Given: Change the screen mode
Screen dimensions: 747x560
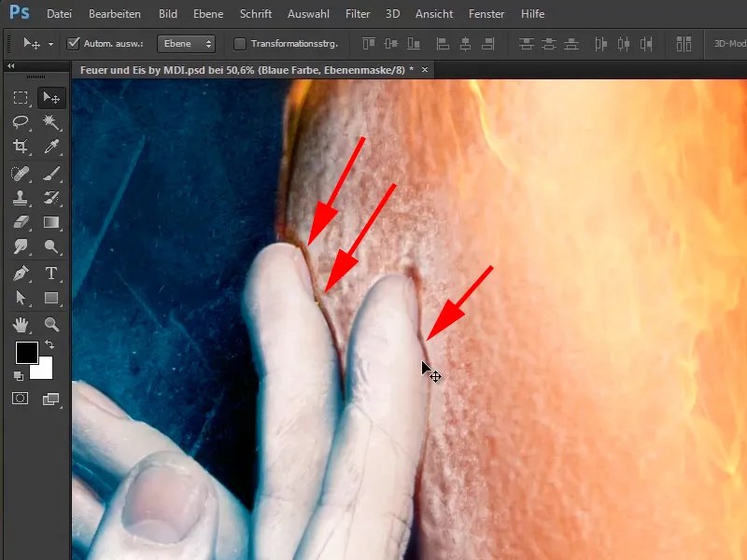Looking at the screenshot, I should 50,399.
